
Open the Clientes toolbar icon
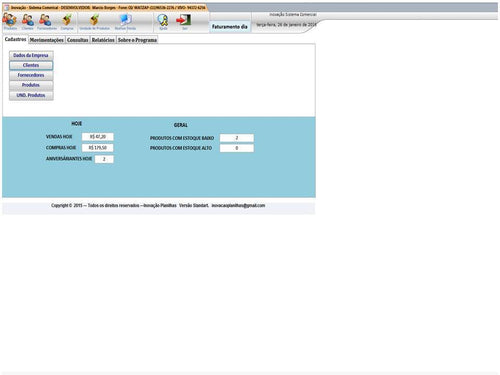tap(28, 21)
